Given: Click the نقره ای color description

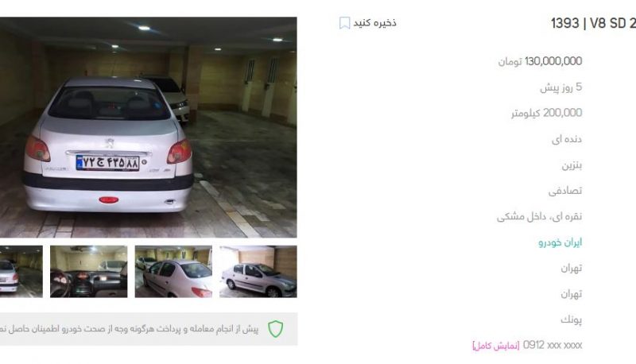Looking at the screenshot, I should click(x=540, y=216).
